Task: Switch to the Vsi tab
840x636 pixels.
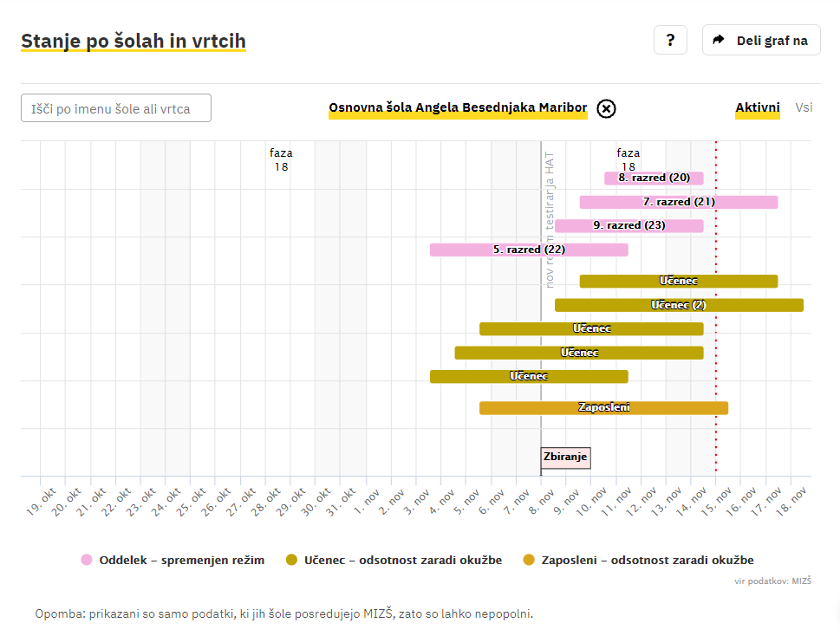Action: (804, 108)
